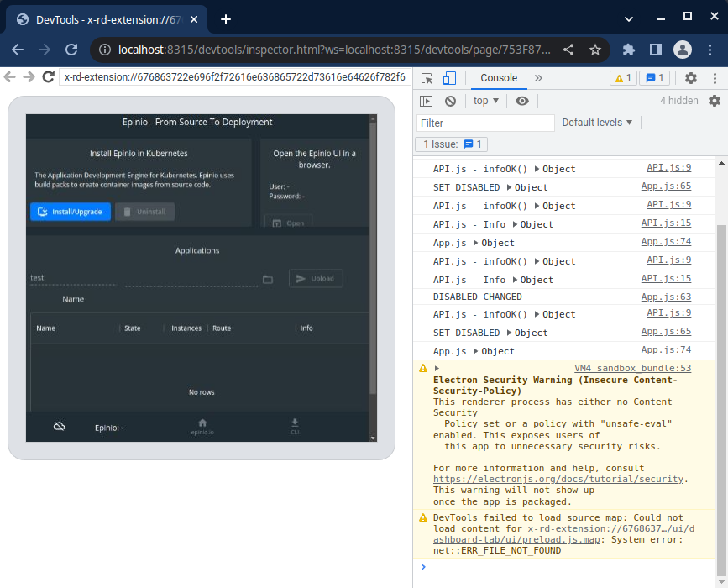The image size is (728, 588).
Task: Click Install/Upgrade in Epinio panel
Action: tap(71, 212)
